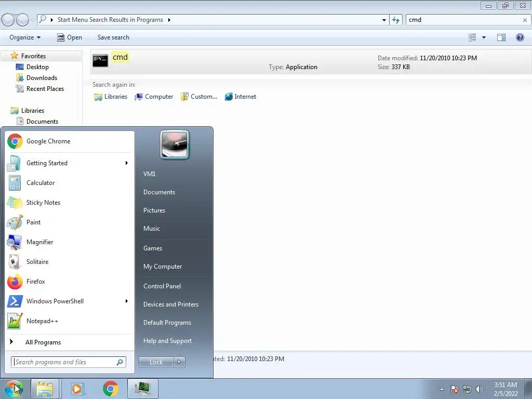Launch Notepad++ from Start menu
Viewport: 532px width, 399px height.
(69, 321)
